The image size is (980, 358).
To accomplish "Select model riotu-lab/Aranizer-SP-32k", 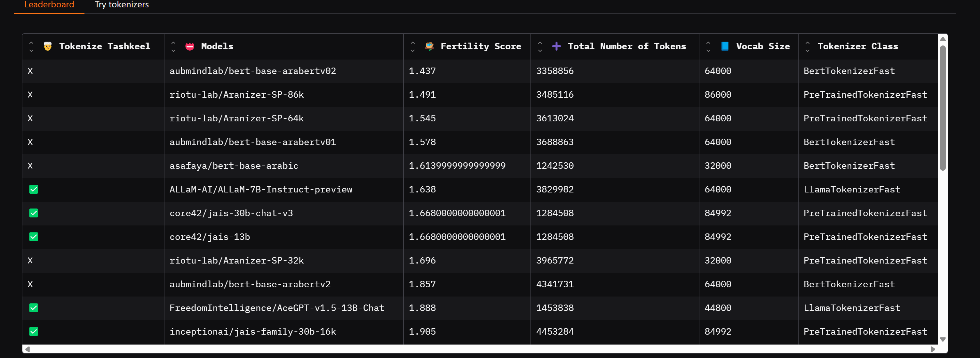I will [237, 261].
